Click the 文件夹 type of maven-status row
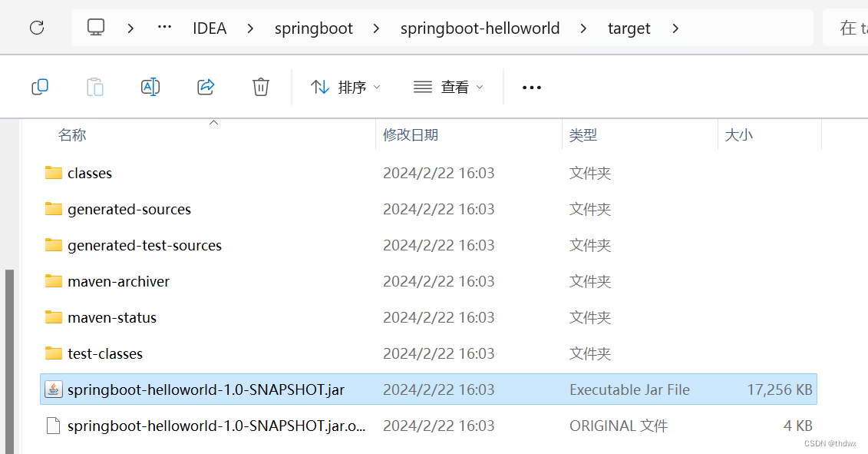The width and height of the screenshot is (868, 454). click(590, 317)
